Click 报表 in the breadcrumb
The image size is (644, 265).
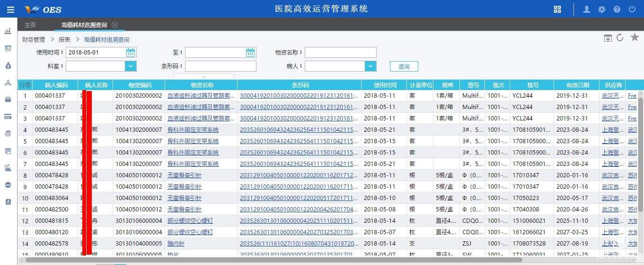64,40
